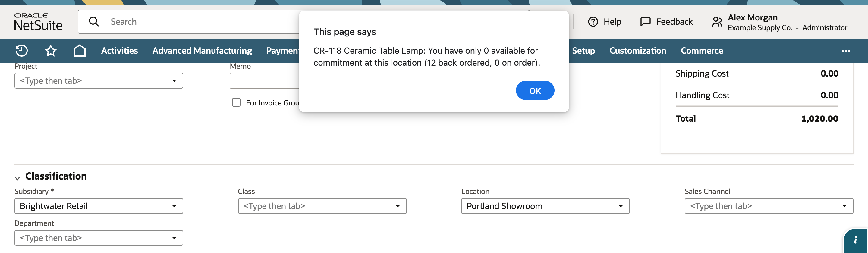Click the search magnifier icon
The width and height of the screenshot is (868, 253).
pyautogui.click(x=94, y=22)
